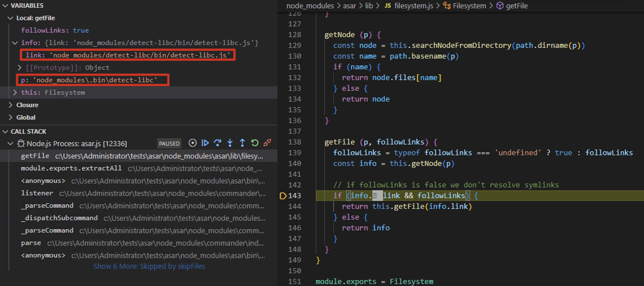The width and height of the screenshot is (644, 286).
Task: Click the Step Into icon
Action: (230, 143)
